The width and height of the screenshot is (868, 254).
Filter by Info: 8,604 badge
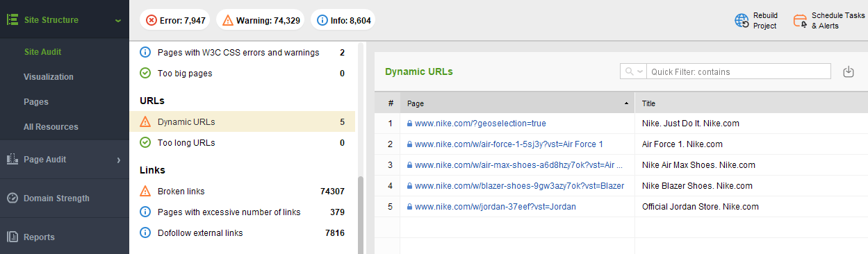[x=343, y=20]
